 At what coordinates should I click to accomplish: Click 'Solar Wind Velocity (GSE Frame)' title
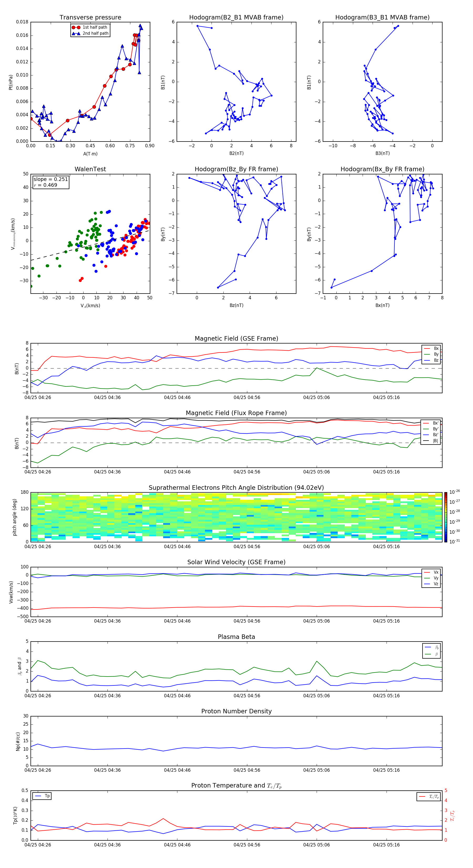click(236, 562)
